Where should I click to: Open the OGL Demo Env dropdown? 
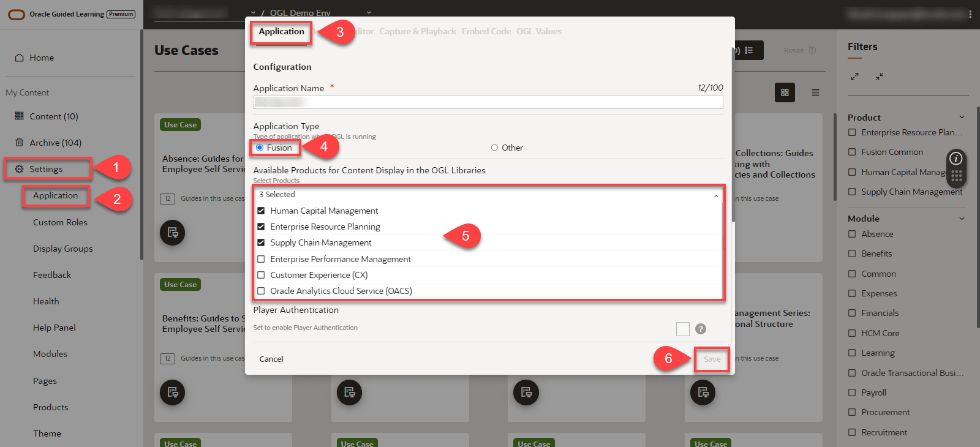[369, 12]
